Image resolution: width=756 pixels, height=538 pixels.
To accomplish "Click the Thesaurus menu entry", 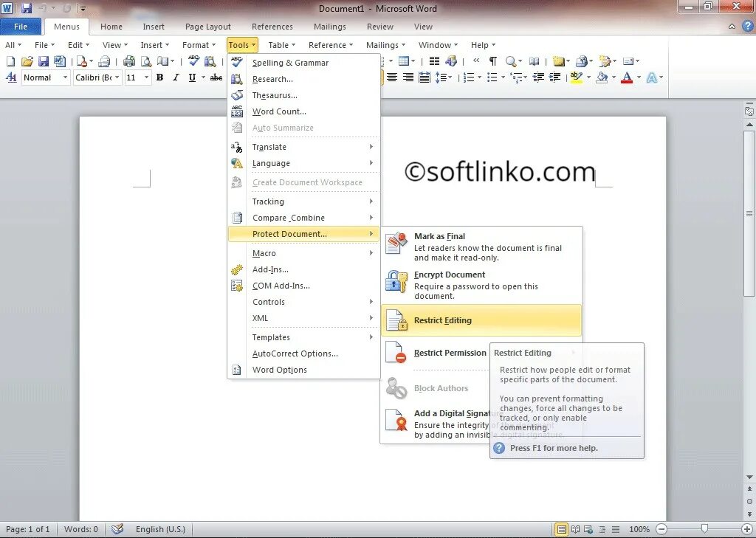I will (x=303, y=95).
